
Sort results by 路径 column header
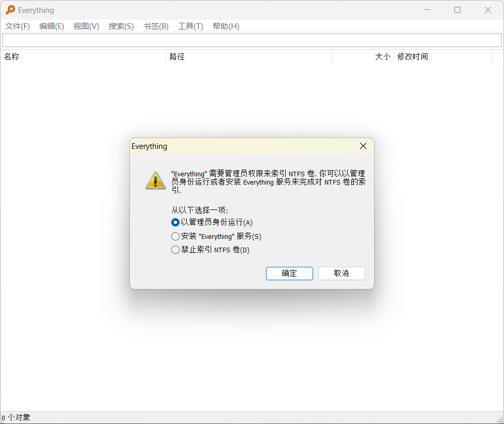[x=248, y=57]
